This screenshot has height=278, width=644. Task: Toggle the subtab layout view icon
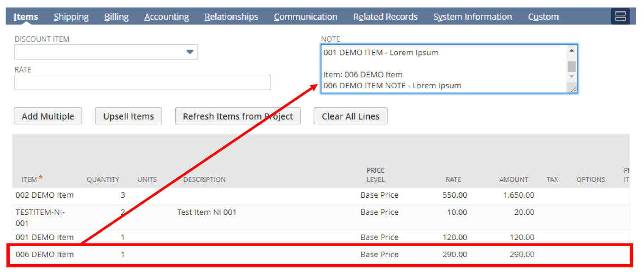coord(620,17)
